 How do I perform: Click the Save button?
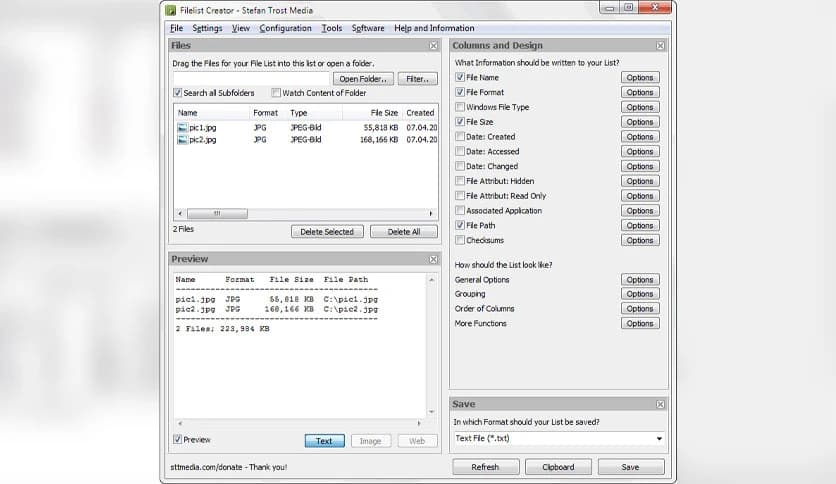tap(630, 467)
